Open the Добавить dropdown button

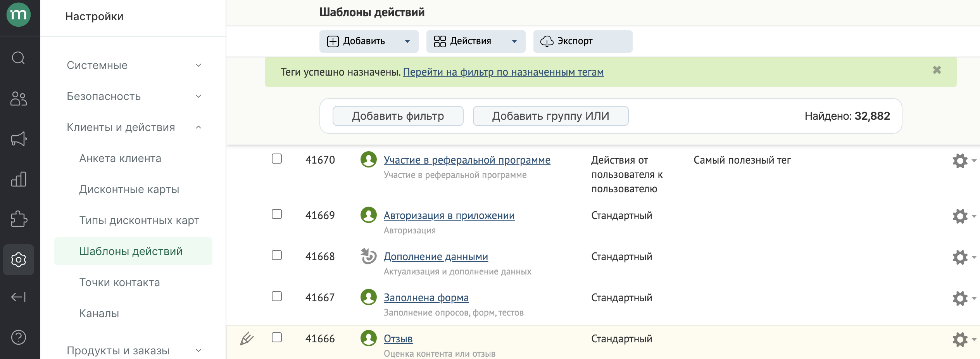[x=369, y=41]
